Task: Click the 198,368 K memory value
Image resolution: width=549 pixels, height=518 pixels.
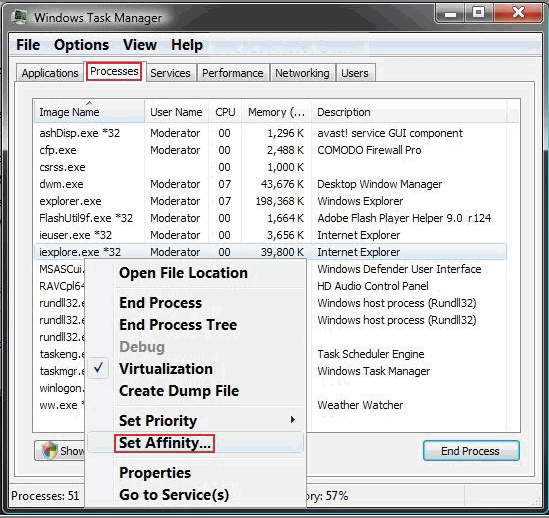Action: tap(279, 201)
